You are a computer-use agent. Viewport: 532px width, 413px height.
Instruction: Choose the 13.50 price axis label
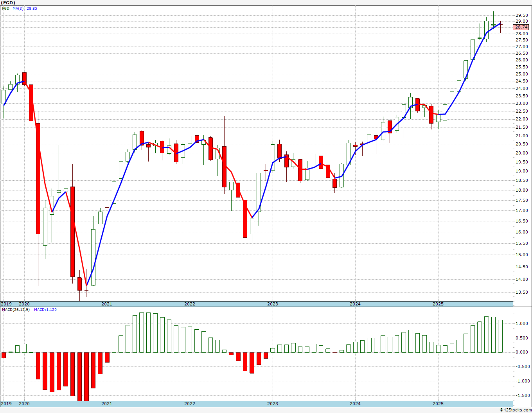(521, 292)
